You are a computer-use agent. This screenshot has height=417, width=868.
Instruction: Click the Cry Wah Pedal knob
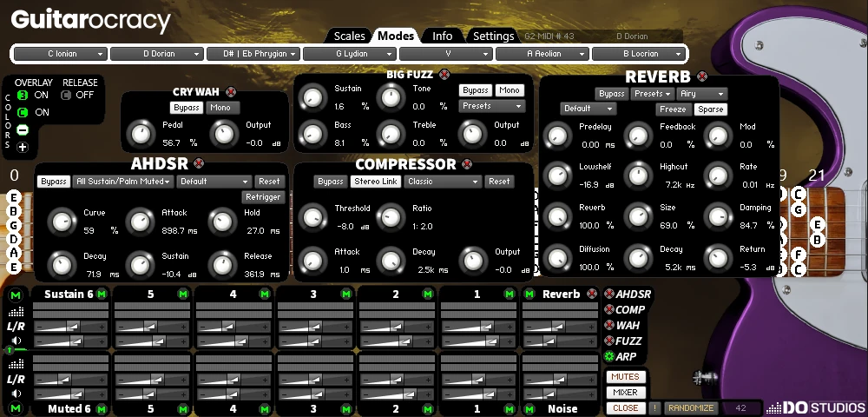tap(141, 134)
